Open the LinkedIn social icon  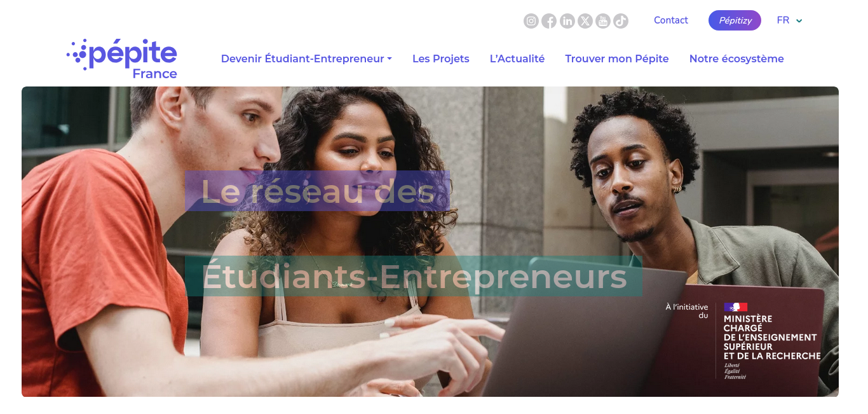(567, 21)
